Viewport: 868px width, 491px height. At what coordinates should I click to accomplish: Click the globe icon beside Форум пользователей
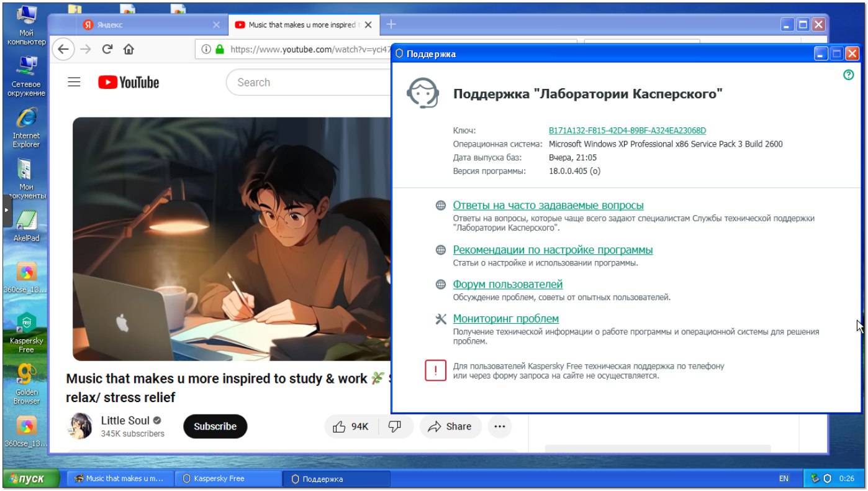441,285
